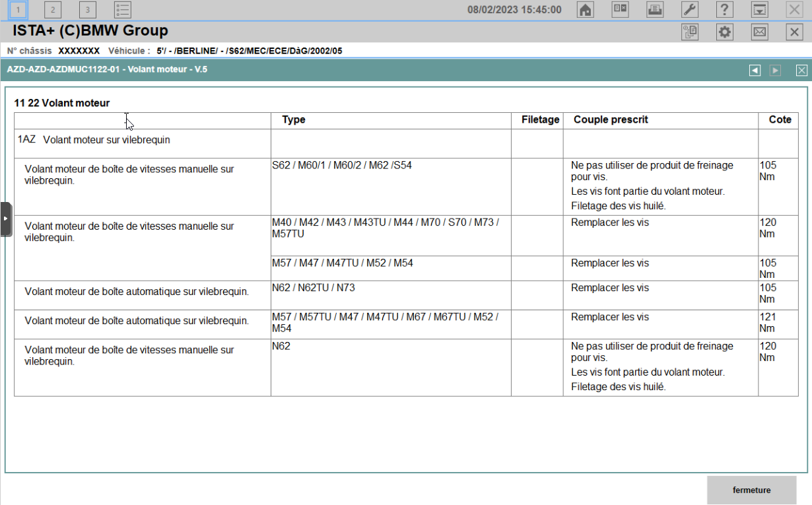Click 'Filetage des vis huilé.' in last row
This screenshot has height=505, width=812.
pyautogui.click(x=618, y=387)
